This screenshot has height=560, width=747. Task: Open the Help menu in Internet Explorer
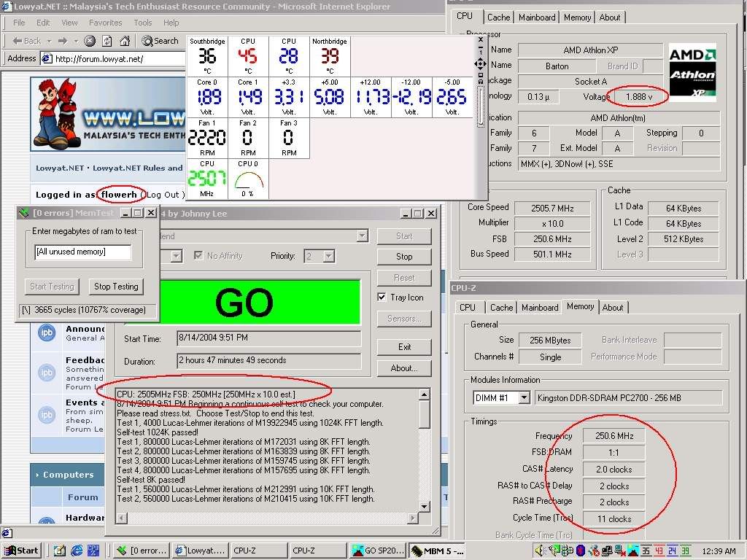pyautogui.click(x=171, y=23)
